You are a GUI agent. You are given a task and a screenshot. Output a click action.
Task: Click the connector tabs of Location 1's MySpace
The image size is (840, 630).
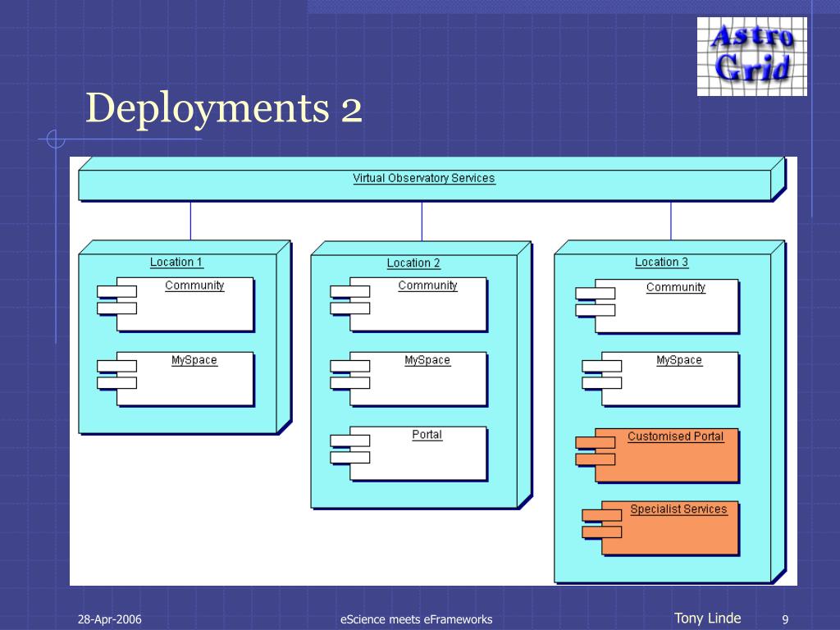click(116, 374)
